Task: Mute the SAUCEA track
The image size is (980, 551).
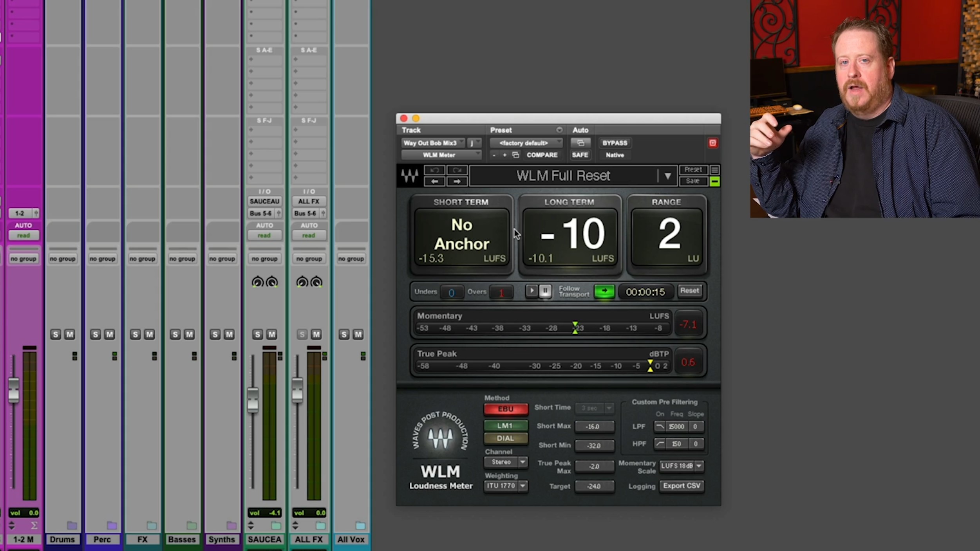Action: pyautogui.click(x=272, y=335)
